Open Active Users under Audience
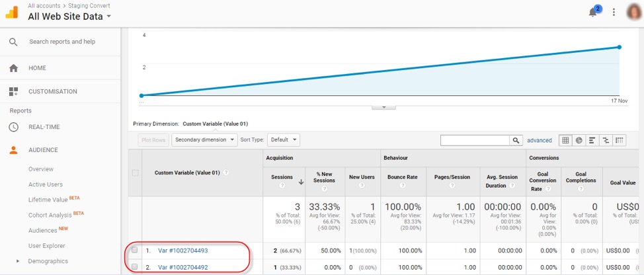Viewport: 644px width, 275px height. coord(46,184)
